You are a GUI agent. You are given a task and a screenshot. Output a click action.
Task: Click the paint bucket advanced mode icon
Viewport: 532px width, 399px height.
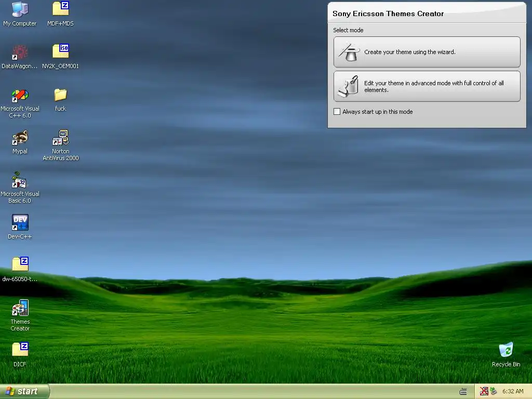click(x=349, y=86)
